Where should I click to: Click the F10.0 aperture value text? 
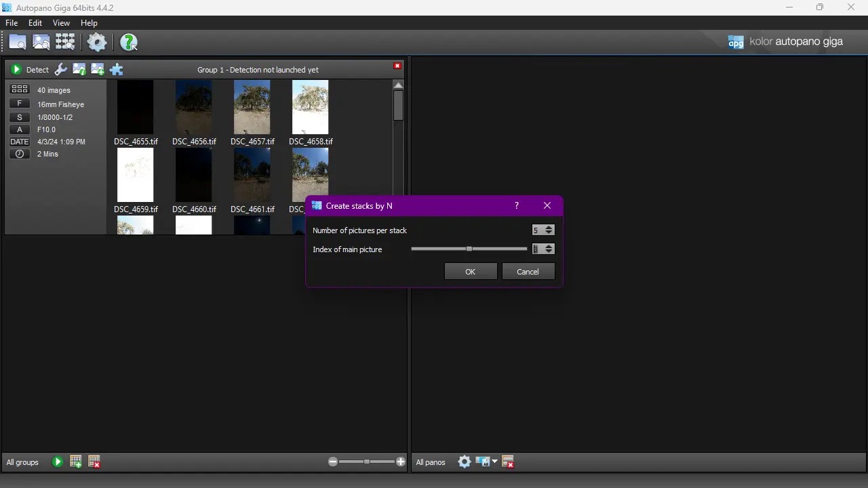[47, 129]
